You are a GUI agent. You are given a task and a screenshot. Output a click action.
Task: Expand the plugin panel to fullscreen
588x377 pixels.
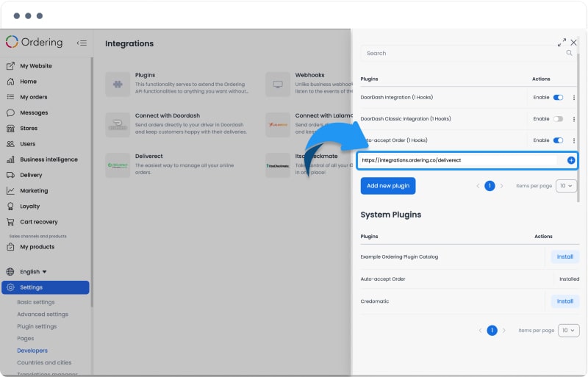562,43
